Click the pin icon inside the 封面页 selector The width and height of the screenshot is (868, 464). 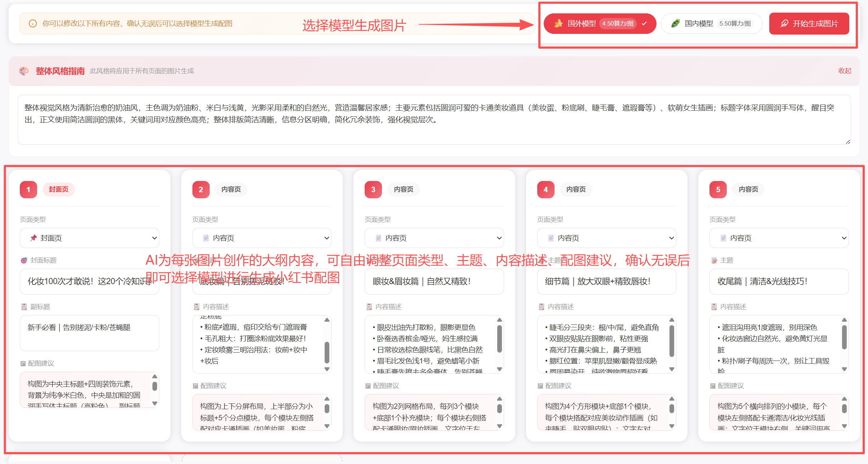click(33, 238)
